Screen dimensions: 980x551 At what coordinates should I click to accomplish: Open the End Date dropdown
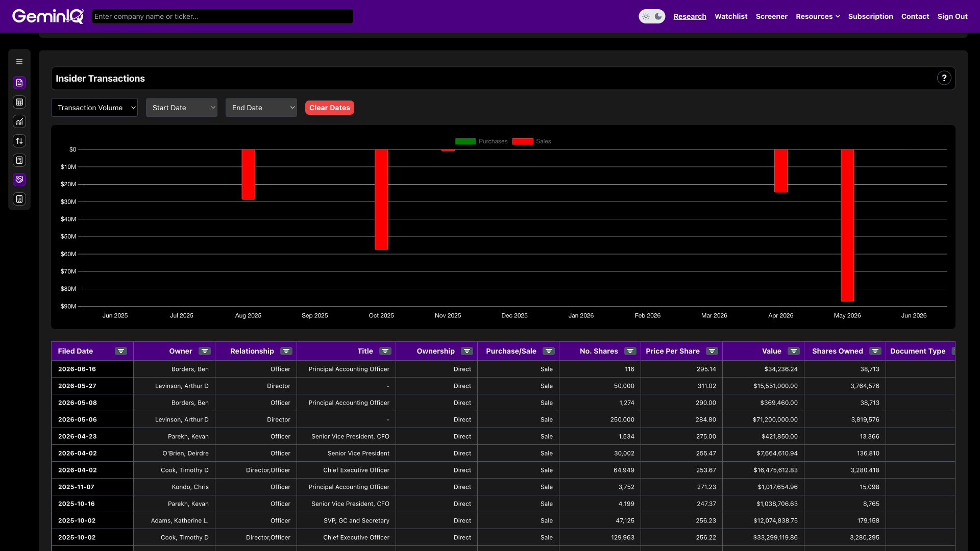[x=261, y=108]
